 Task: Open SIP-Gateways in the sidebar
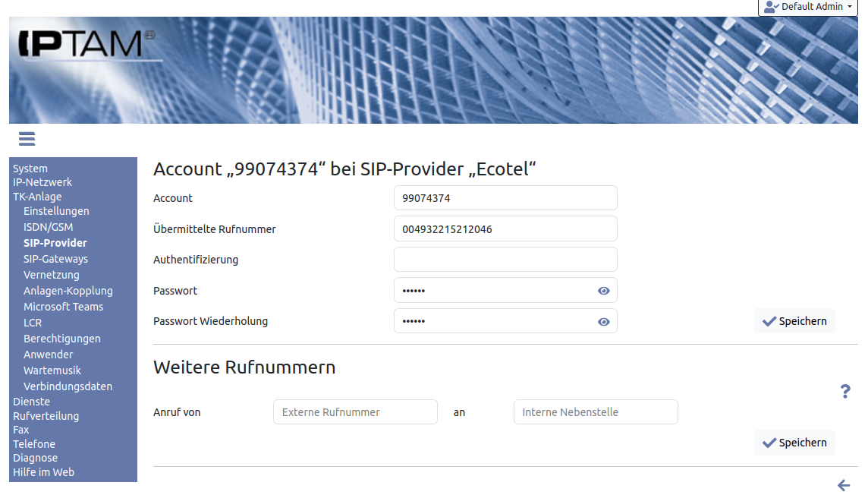pyautogui.click(x=55, y=259)
